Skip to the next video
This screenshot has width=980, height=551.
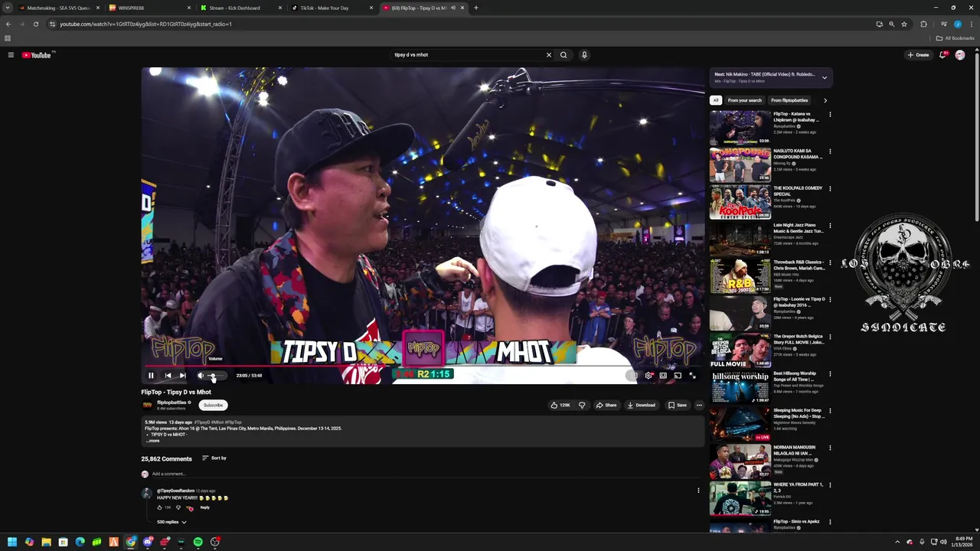click(183, 376)
